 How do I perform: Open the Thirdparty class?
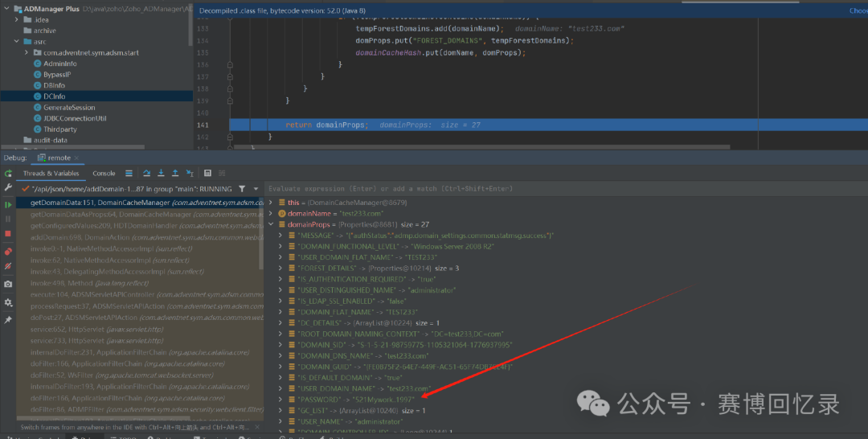(59, 129)
